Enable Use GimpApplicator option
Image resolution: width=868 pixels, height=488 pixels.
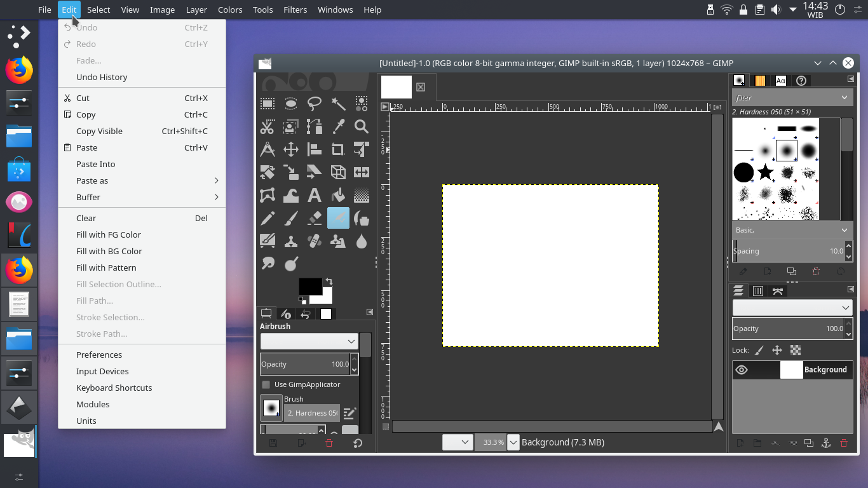(x=266, y=384)
